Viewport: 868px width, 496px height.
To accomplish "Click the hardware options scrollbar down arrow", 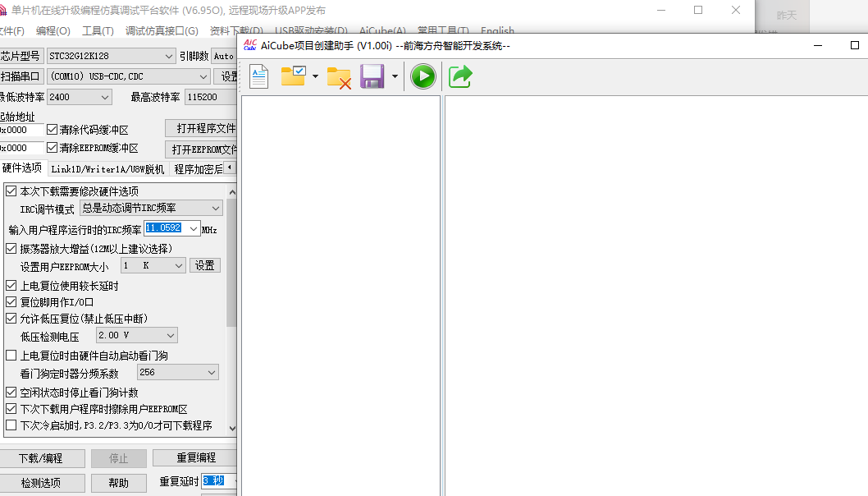I will [x=232, y=428].
